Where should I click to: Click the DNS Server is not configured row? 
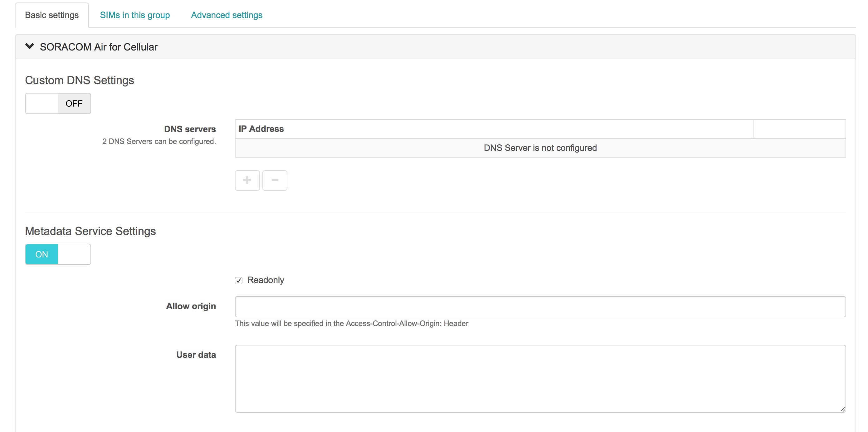[540, 148]
